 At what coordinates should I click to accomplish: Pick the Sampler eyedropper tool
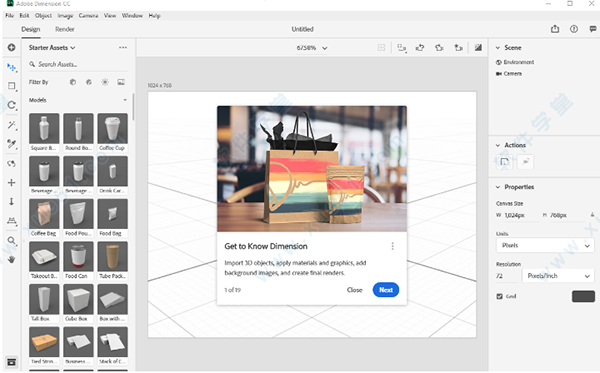pos(11,144)
